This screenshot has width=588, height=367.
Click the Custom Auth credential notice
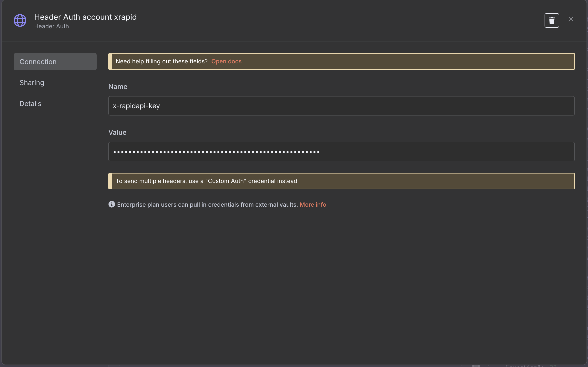pos(341,181)
